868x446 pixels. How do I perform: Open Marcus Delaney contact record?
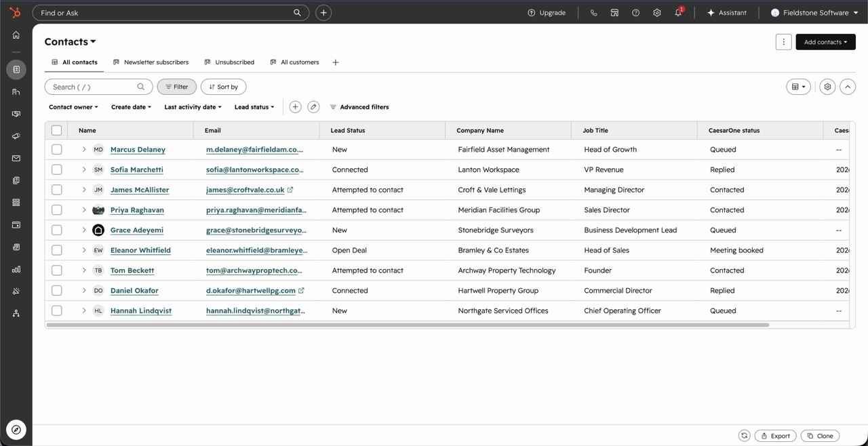click(138, 150)
